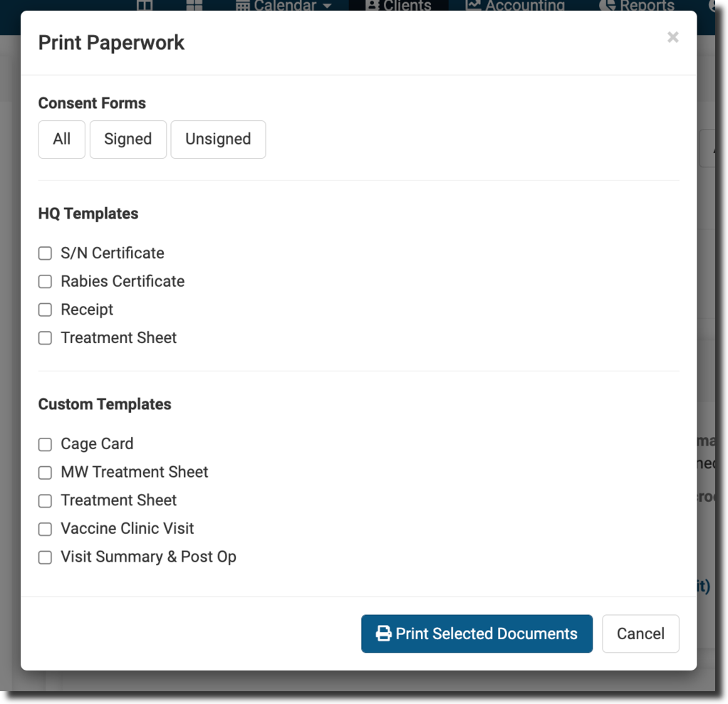Open the Calendar dropdown in the navbar

[x=284, y=6]
